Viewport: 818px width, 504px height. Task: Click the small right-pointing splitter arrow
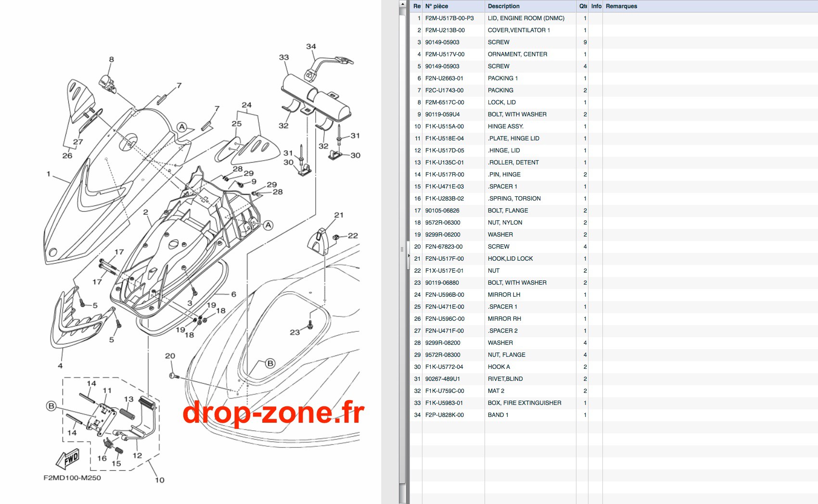pyautogui.click(x=409, y=255)
